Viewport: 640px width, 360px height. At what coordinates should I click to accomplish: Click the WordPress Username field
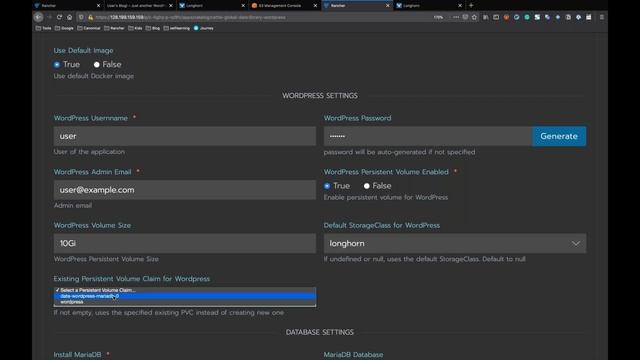click(x=184, y=136)
